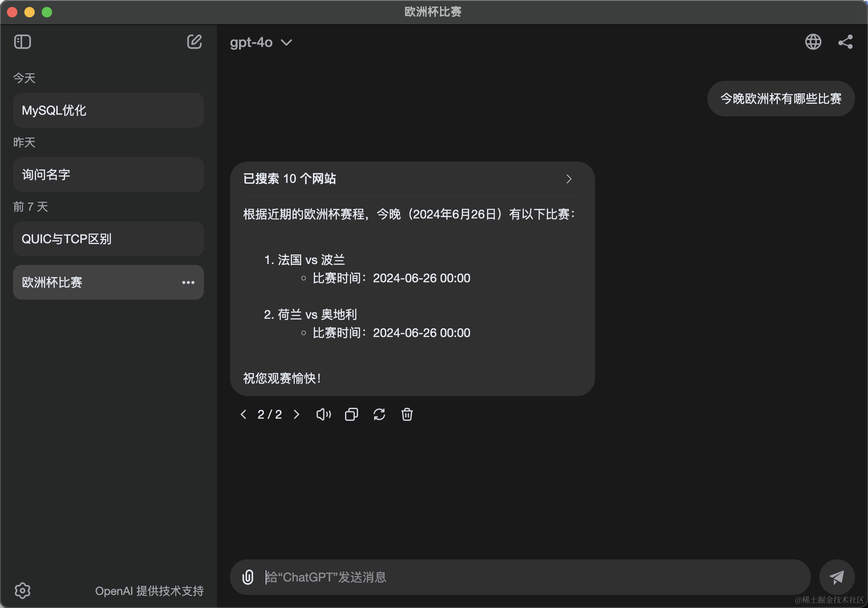Select the 询问名字 conversation

pyautogui.click(x=108, y=175)
